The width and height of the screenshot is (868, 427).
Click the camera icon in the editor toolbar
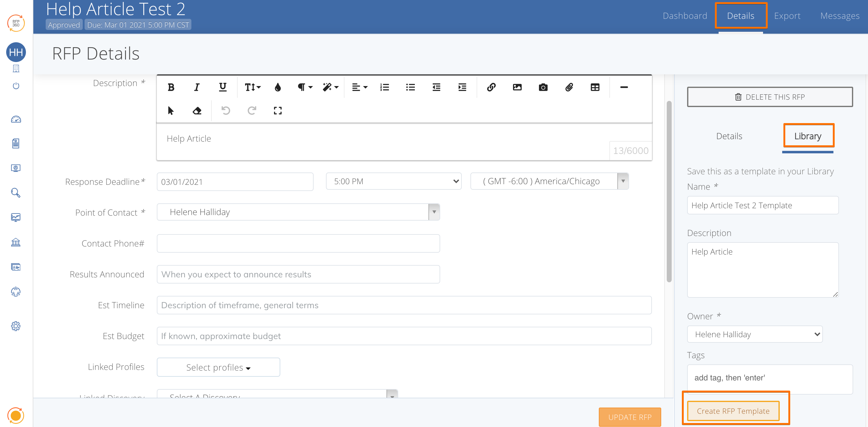pyautogui.click(x=543, y=87)
